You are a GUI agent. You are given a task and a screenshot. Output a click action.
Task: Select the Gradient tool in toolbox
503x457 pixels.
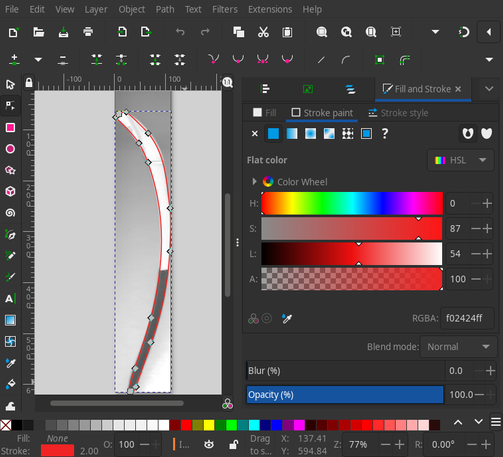tap(10, 320)
